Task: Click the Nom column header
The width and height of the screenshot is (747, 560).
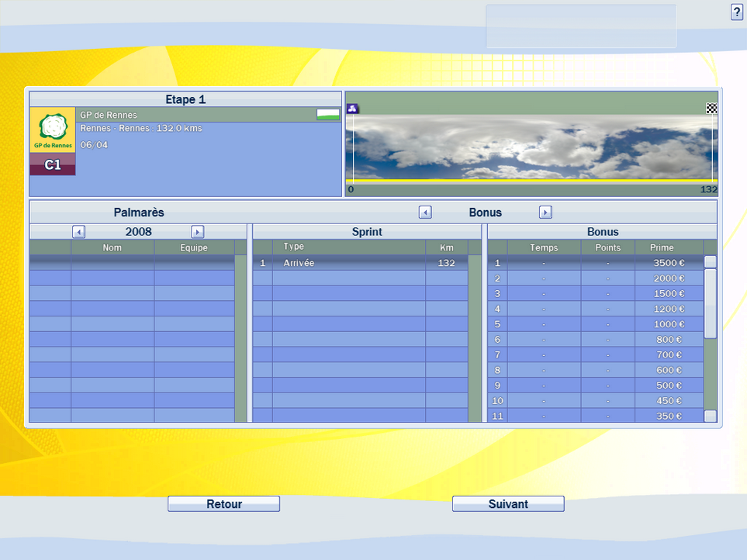Action: [112, 247]
